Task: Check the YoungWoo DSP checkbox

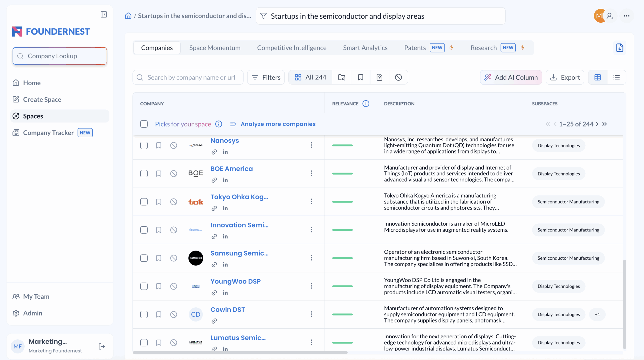Action: pyautogui.click(x=144, y=286)
